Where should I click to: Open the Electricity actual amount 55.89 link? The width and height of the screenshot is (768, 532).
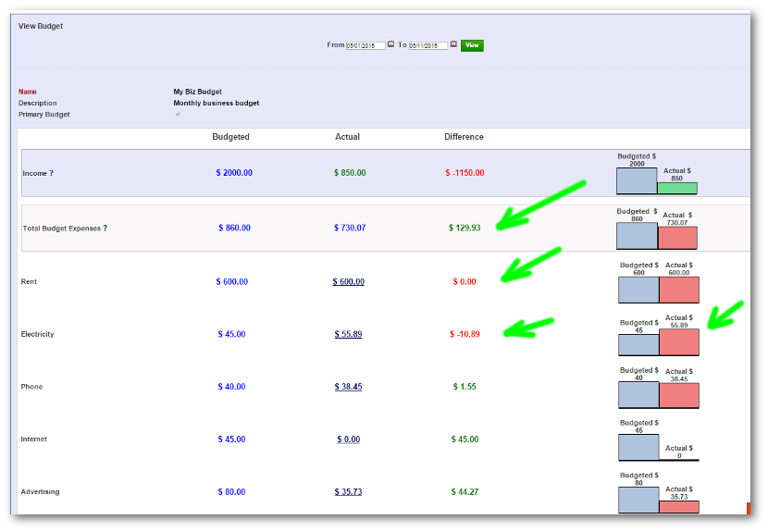click(x=349, y=335)
